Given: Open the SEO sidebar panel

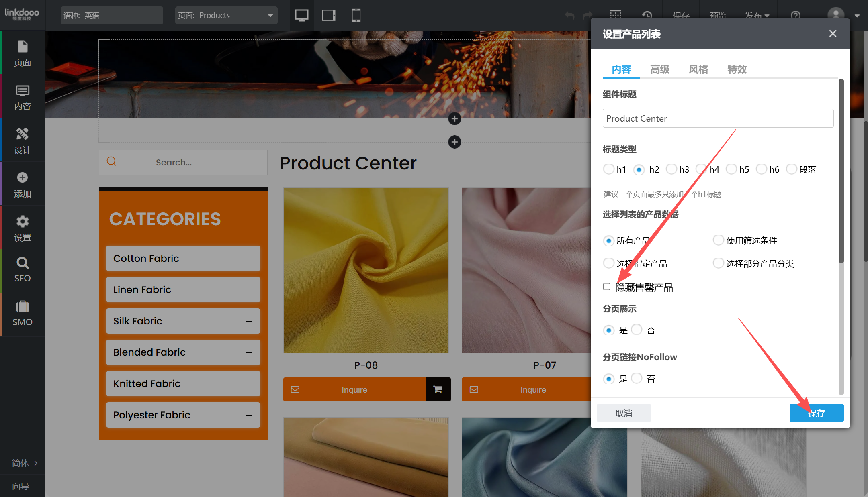Looking at the screenshot, I should pos(23,270).
